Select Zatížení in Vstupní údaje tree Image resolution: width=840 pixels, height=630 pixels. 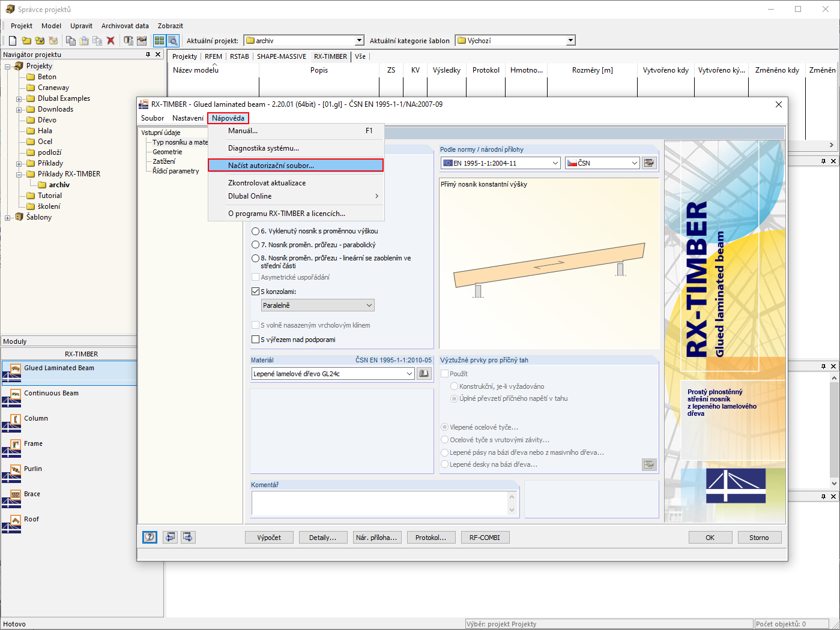pos(164,161)
